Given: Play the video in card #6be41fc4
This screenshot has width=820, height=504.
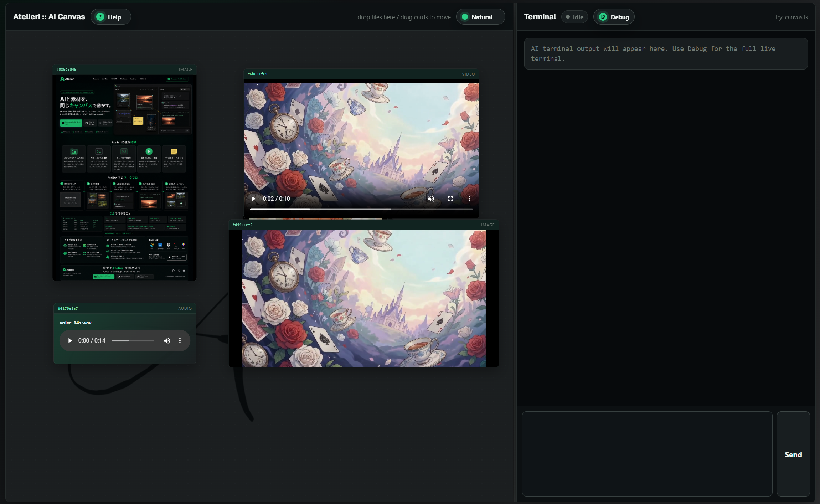Looking at the screenshot, I should tap(253, 199).
